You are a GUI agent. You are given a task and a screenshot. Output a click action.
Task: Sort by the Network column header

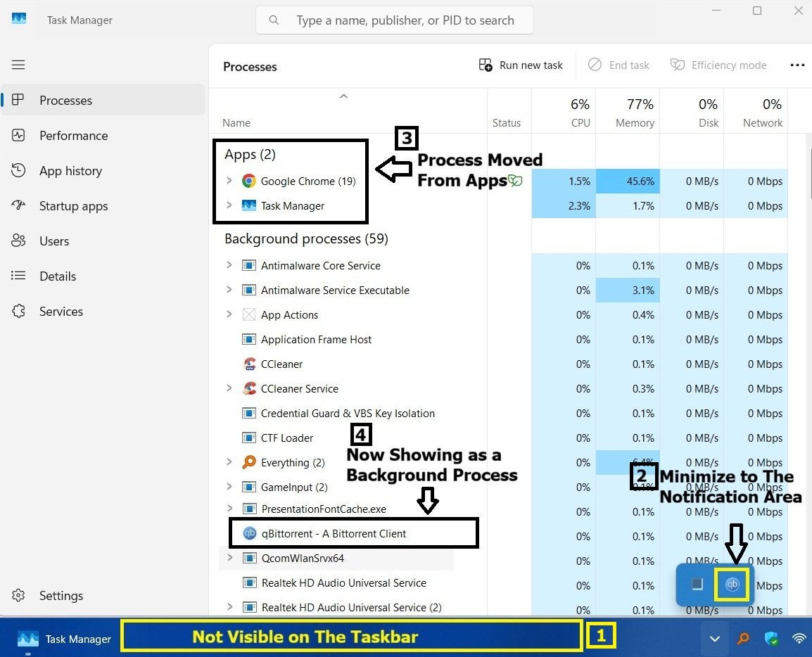(x=756, y=112)
